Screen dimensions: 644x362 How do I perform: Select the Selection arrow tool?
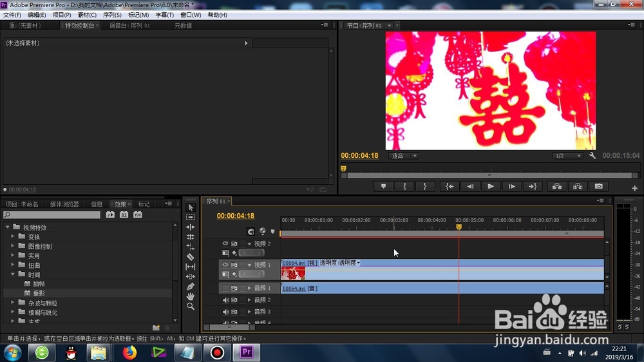coord(191,207)
